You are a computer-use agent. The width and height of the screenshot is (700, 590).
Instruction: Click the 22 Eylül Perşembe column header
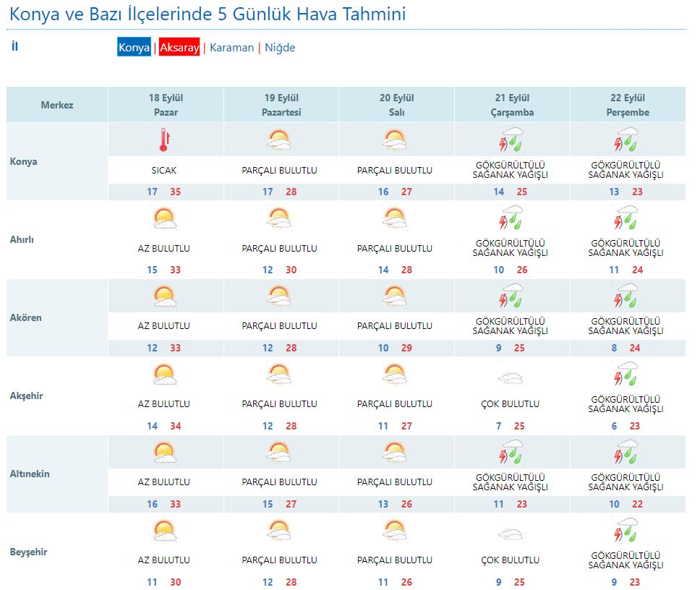pyautogui.click(x=627, y=105)
